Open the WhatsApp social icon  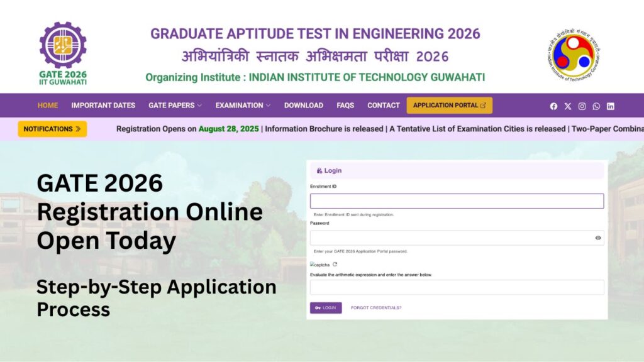tap(596, 106)
